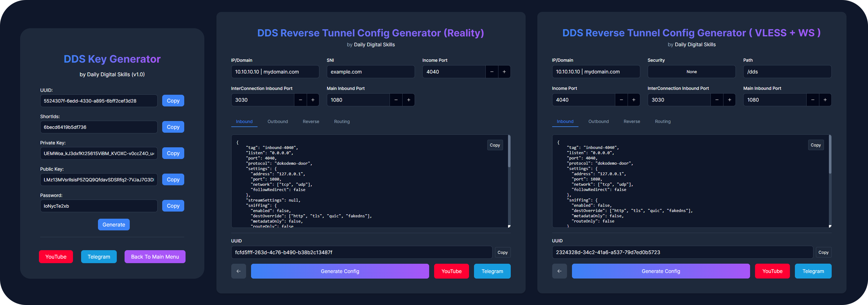Click scrollbar of Reality config code box
The image size is (868, 305).
[509, 151]
